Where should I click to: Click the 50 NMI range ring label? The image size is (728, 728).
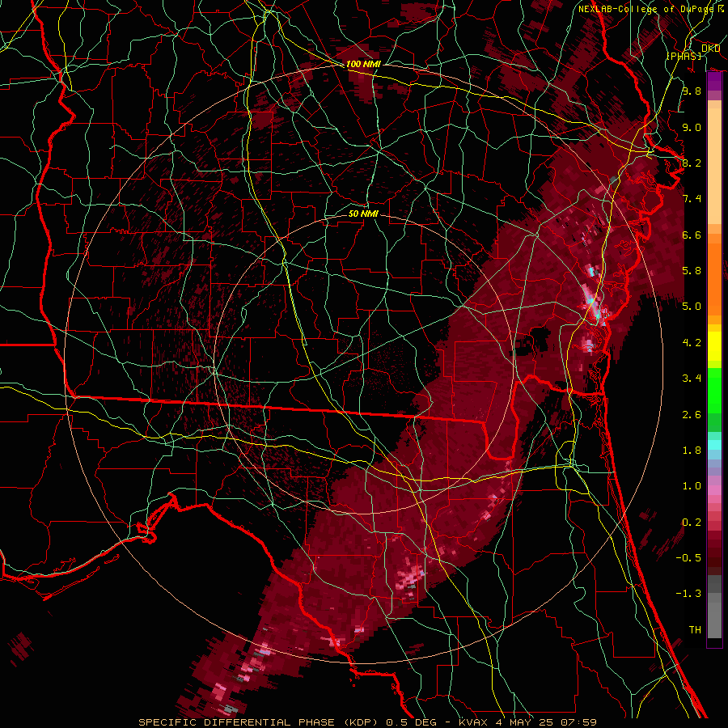(363, 214)
